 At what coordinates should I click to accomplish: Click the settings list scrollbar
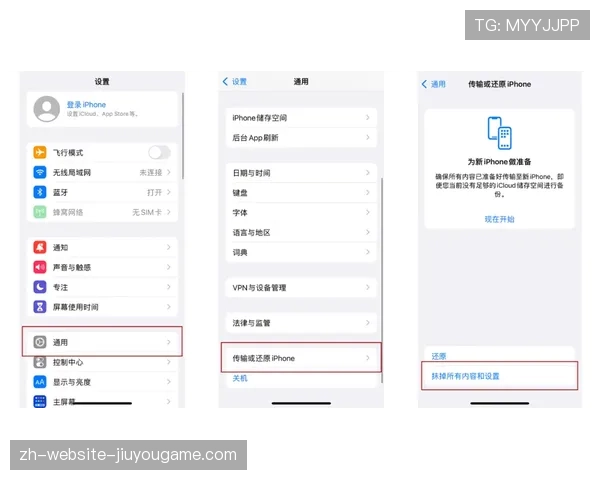pos(183,136)
